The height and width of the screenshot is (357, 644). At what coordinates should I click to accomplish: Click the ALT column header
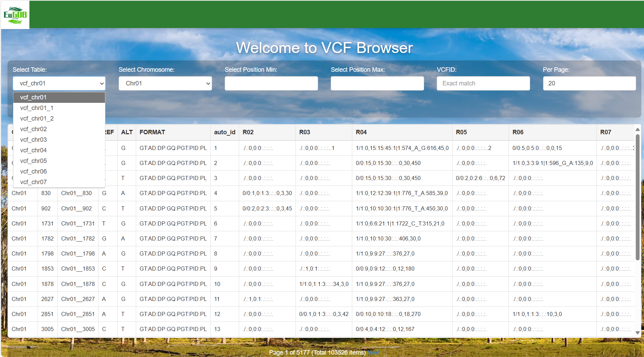click(x=127, y=132)
